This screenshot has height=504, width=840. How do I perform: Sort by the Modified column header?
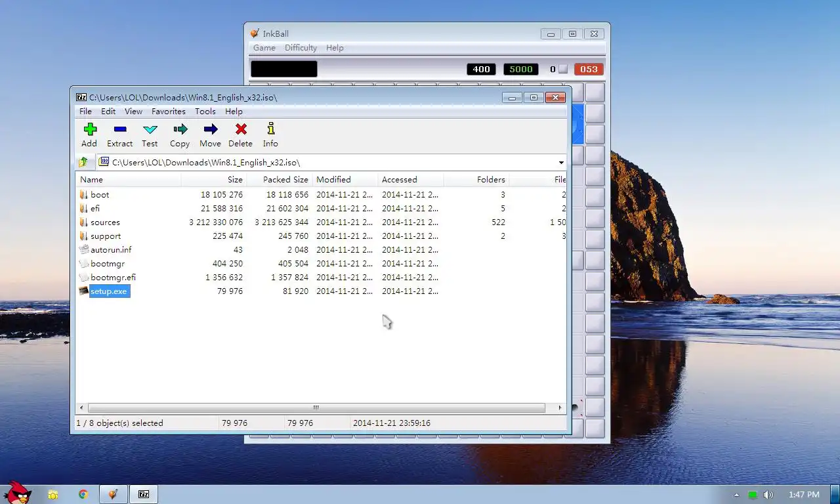[345, 179]
